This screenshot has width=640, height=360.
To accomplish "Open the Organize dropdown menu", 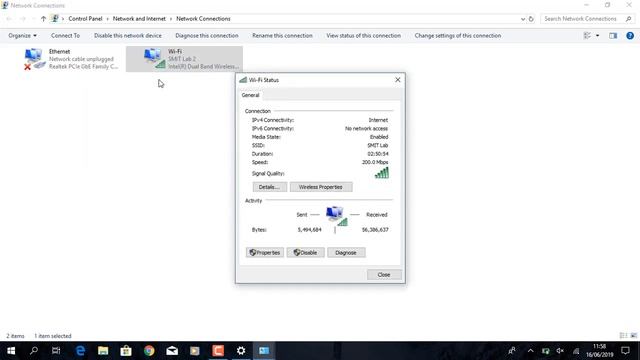I will click(x=22, y=36).
